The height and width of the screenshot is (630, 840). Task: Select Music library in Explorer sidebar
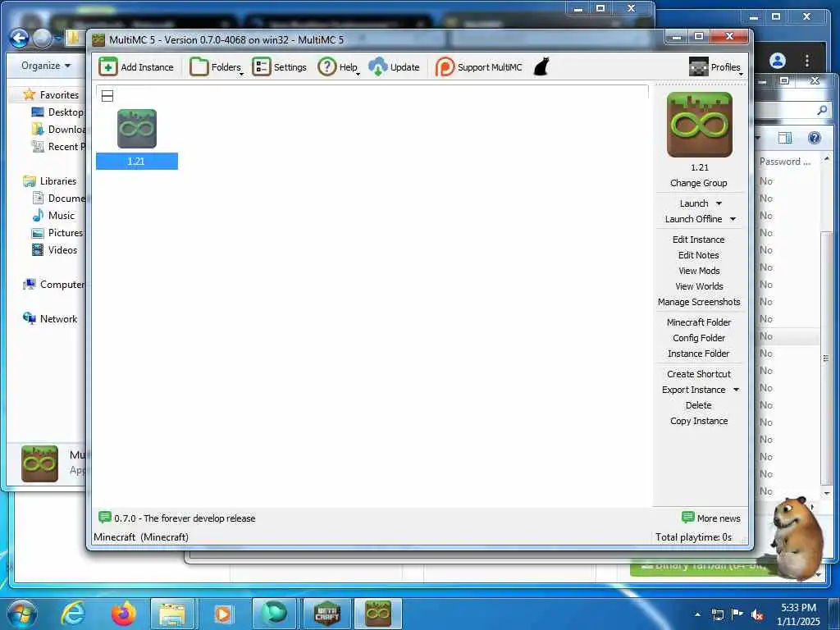(x=53, y=216)
